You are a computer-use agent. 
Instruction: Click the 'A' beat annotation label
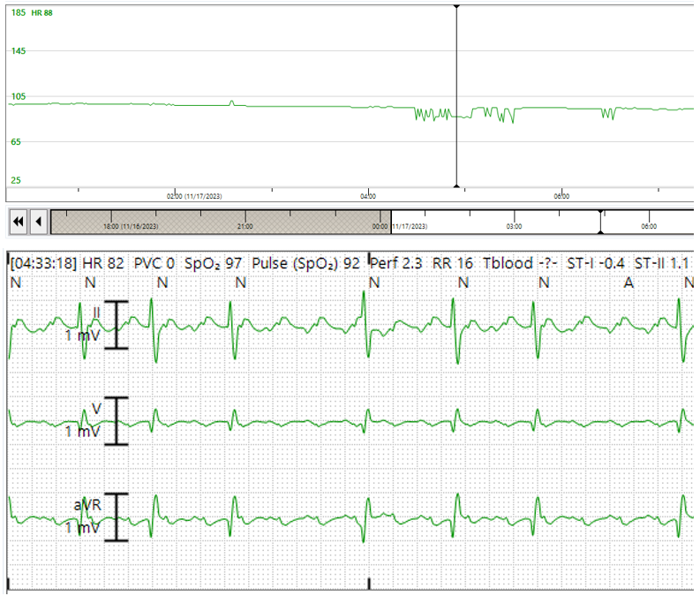click(628, 283)
